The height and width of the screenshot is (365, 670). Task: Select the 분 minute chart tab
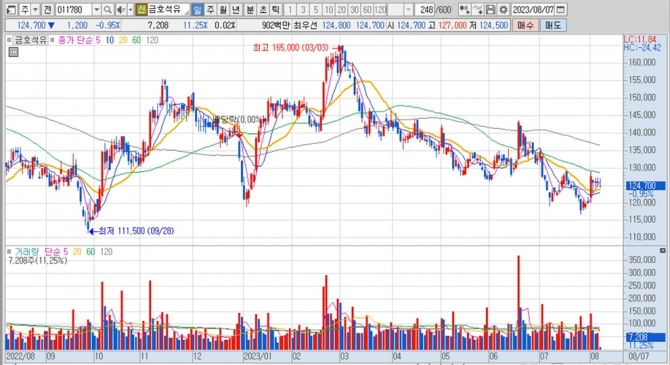250,9
